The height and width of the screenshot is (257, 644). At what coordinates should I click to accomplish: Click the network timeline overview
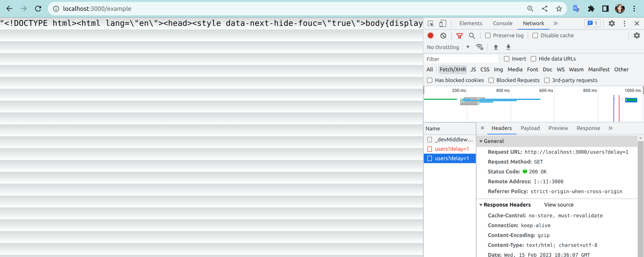[533, 104]
